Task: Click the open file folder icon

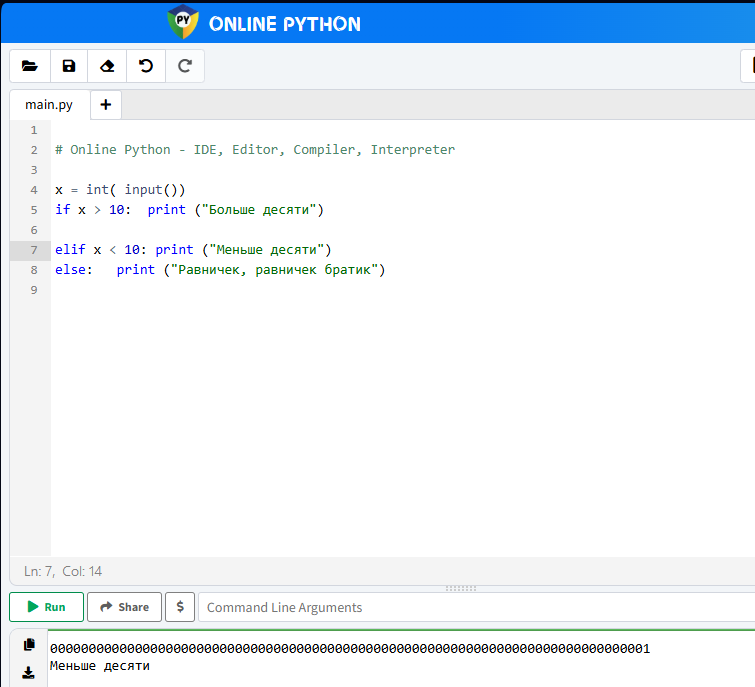Action: coord(30,66)
